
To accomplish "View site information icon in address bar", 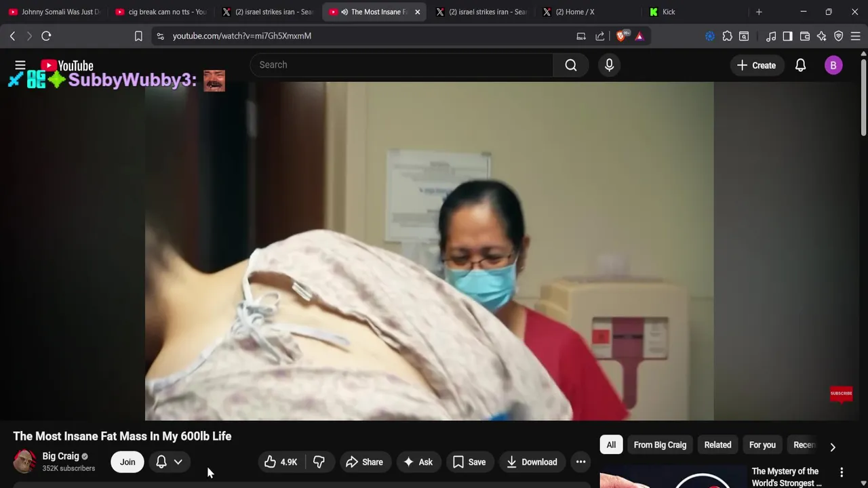I will 160,36.
